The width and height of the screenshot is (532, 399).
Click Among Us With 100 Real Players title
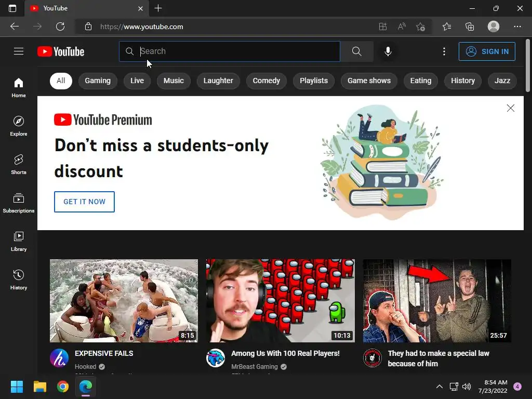(x=285, y=353)
